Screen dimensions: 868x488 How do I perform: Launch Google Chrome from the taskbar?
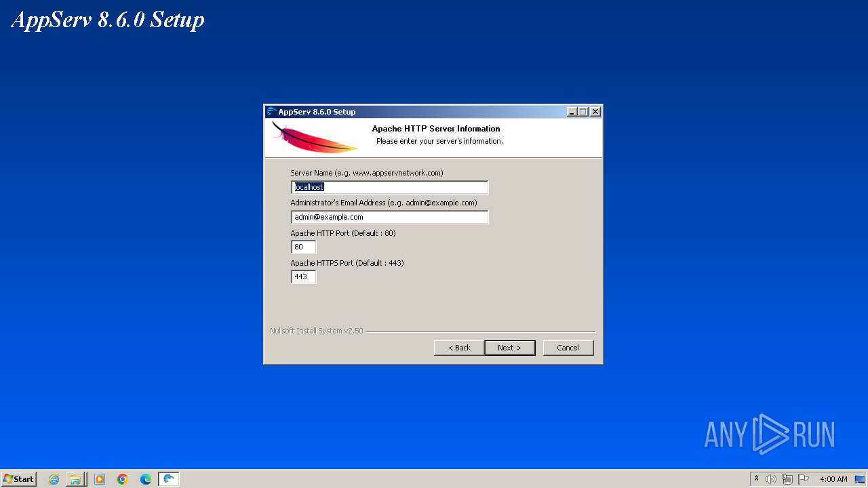coord(123,479)
